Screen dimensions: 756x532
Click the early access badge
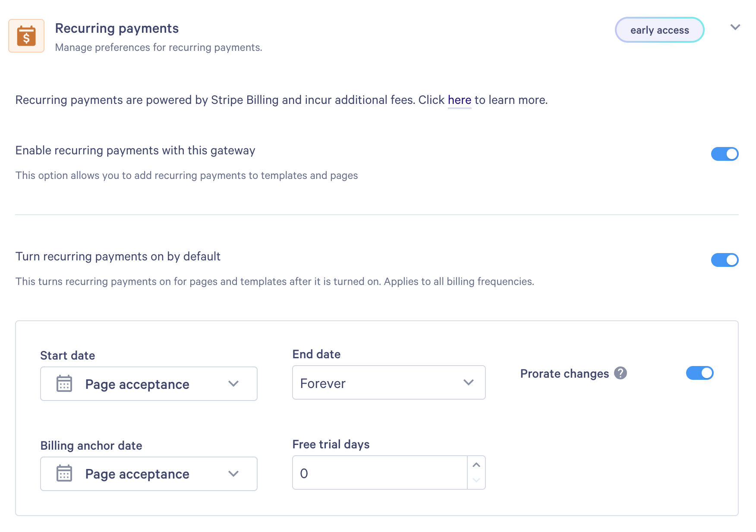pyautogui.click(x=660, y=30)
